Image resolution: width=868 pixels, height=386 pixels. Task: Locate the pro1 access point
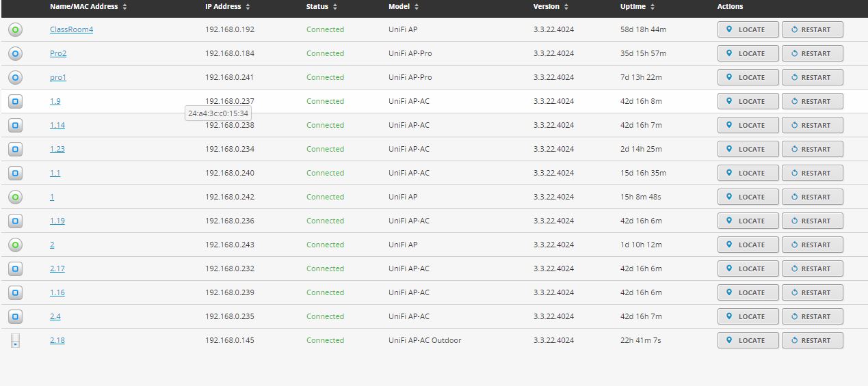pos(748,78)
